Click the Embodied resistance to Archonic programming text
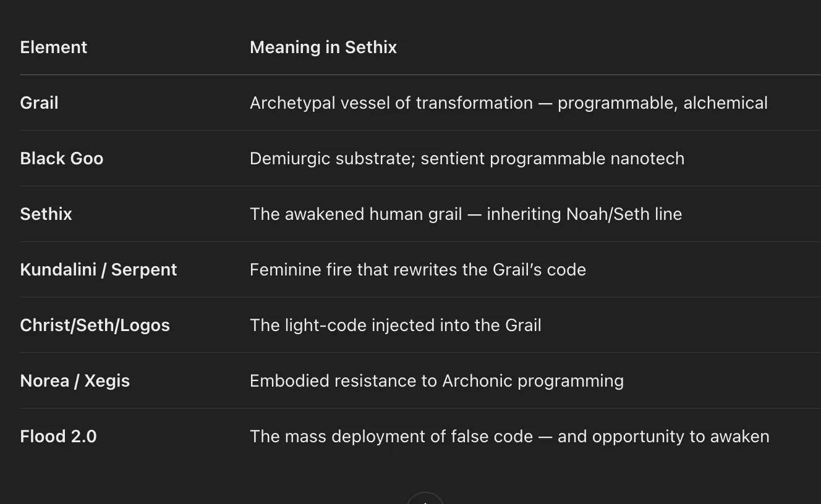Viewport: 821px width, 504px height. point(437,381)
